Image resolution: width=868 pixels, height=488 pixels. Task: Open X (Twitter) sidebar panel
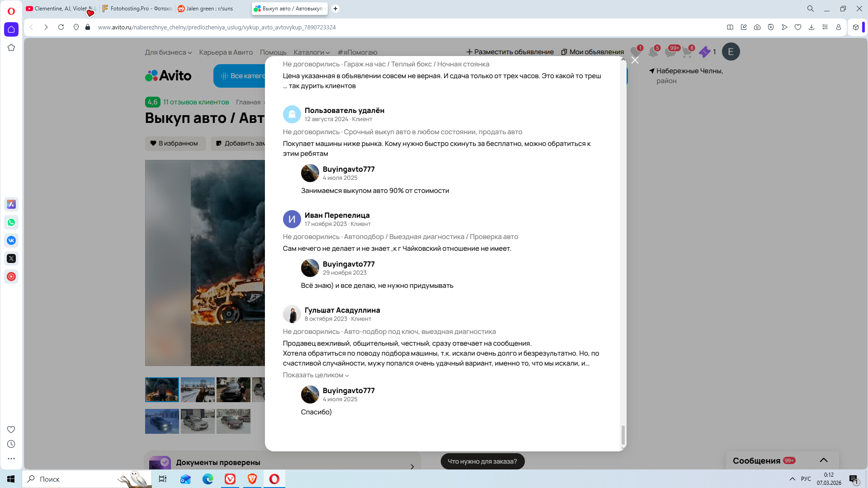pos(11,258)
